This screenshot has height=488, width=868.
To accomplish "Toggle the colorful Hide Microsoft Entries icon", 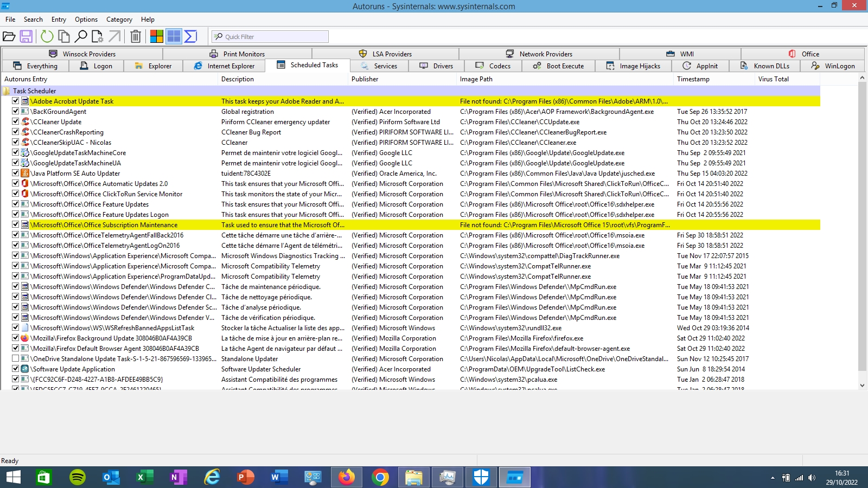I will (157, 36).
